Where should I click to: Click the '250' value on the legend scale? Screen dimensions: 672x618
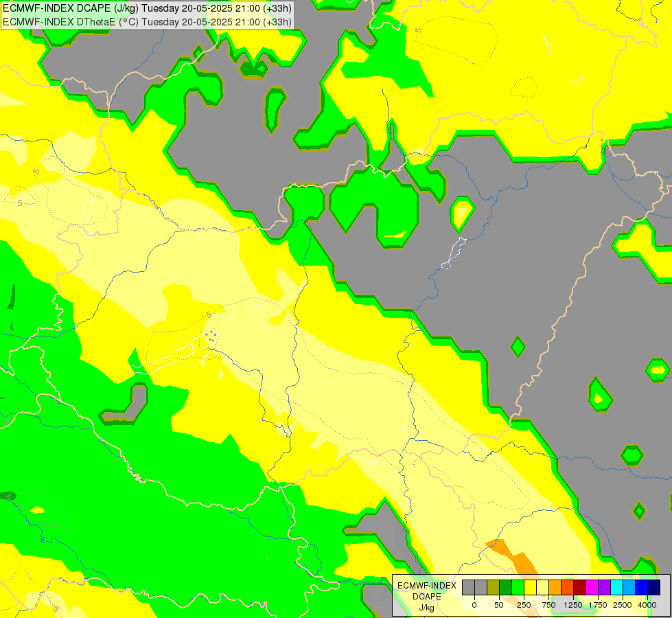524,605
